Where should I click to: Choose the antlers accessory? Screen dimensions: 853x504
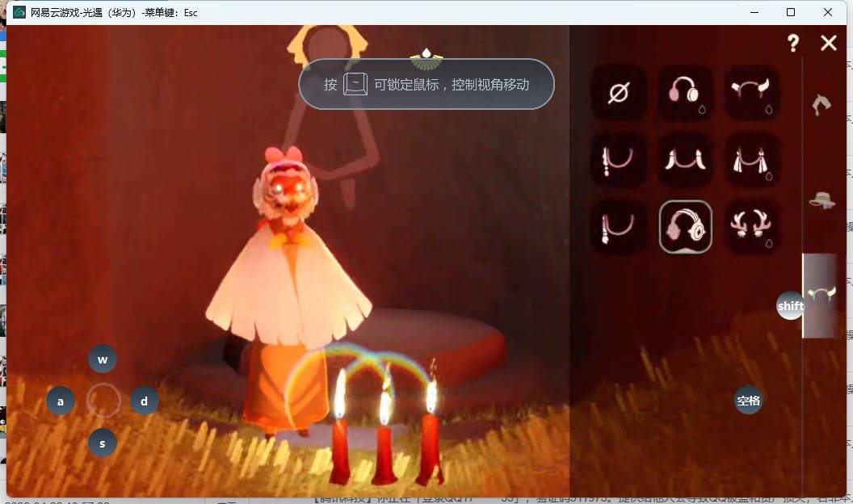tap(751, 227)
